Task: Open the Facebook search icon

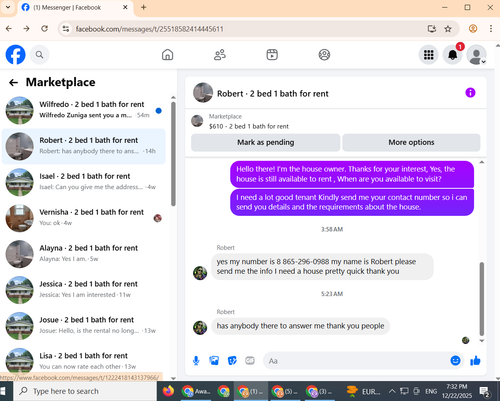Action: coord(39,55)
